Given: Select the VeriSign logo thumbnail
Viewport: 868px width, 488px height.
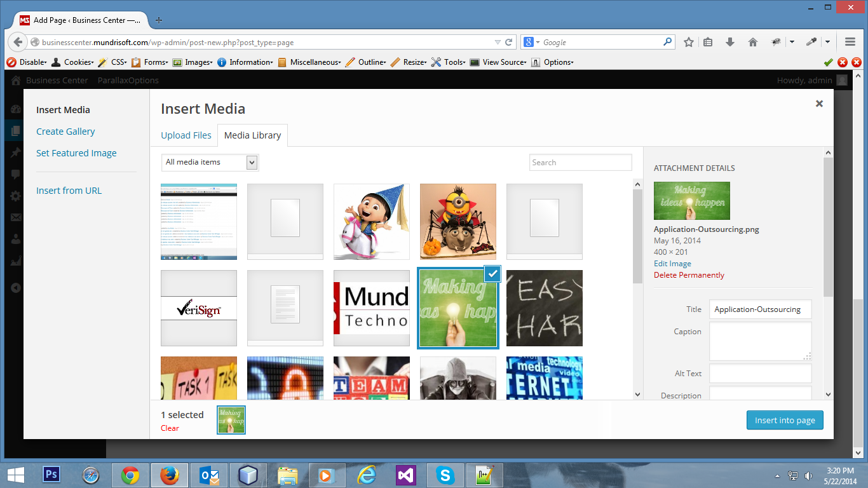Looking at the screenshot, I should 199,308.
